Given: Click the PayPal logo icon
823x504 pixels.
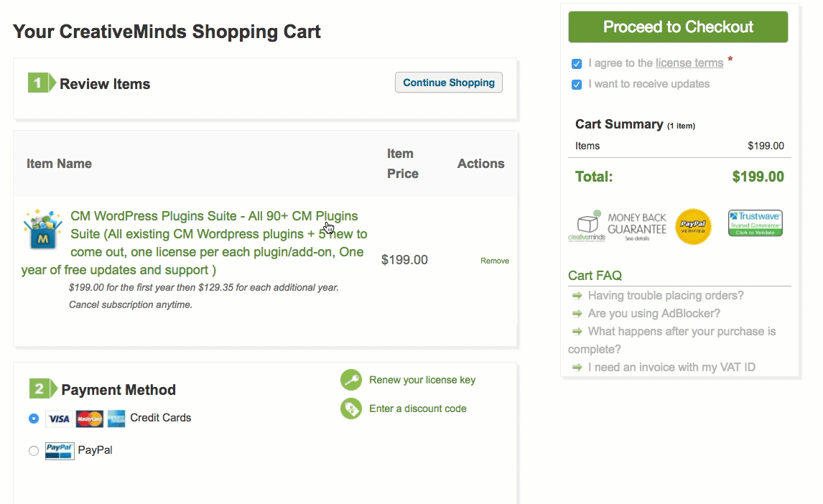Looking at the screenshot, I should pos(60,451).
